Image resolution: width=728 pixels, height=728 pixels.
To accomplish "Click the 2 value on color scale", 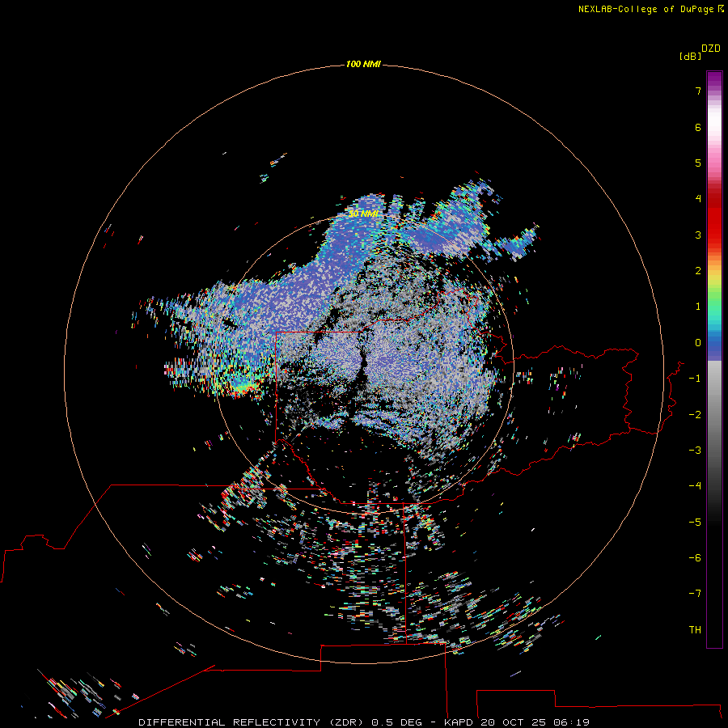I will point(698,271).
